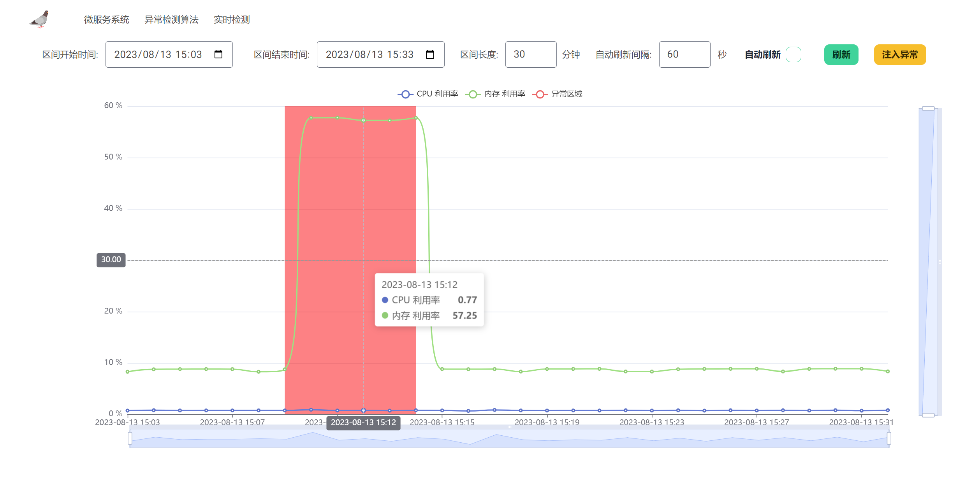
Task: Click x-axis label 2023-08-13 15:03
Action: point(127,422)
